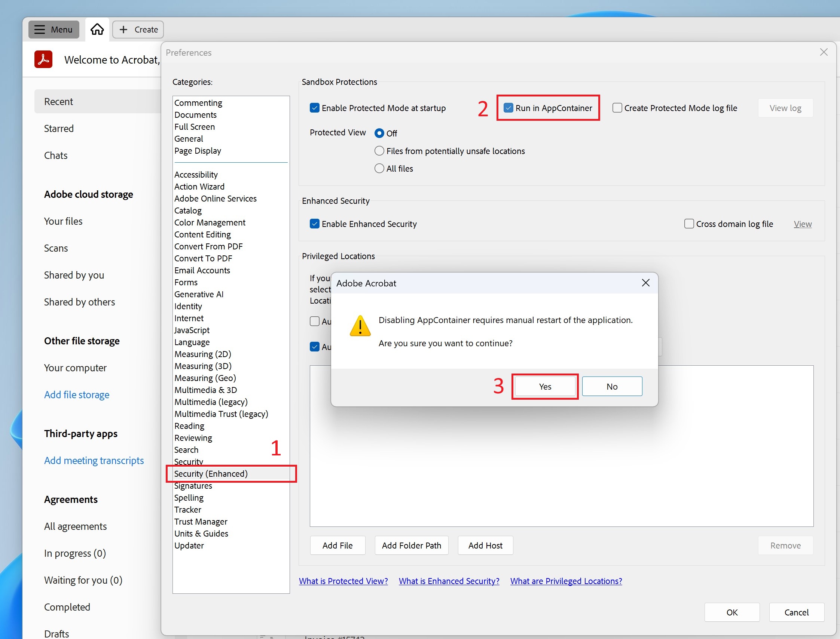Open the hamburger Menu button
This screenshot has width=840, height=639.
54,29
